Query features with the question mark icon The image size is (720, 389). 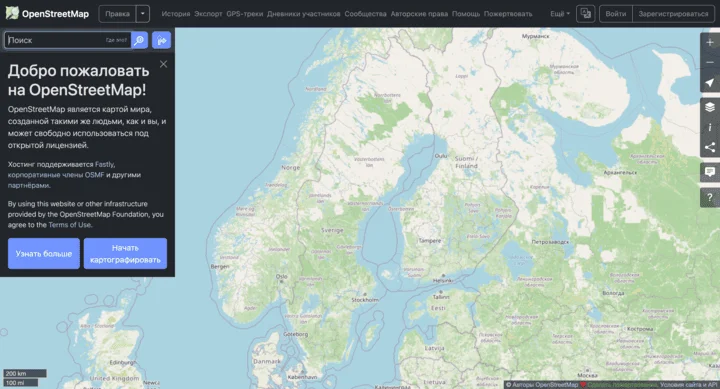(x=710, y=197)
